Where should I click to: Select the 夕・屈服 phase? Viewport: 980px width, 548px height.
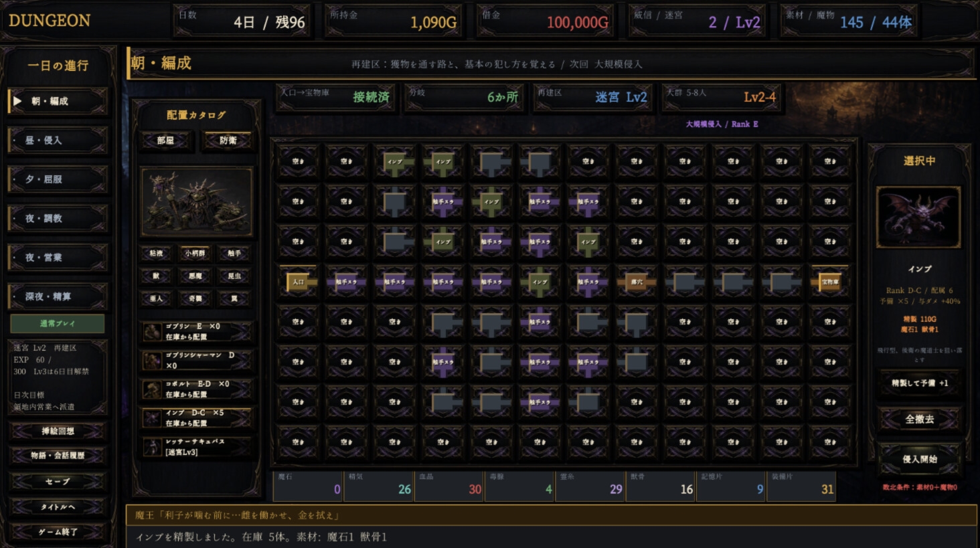(x=58, y=179)
